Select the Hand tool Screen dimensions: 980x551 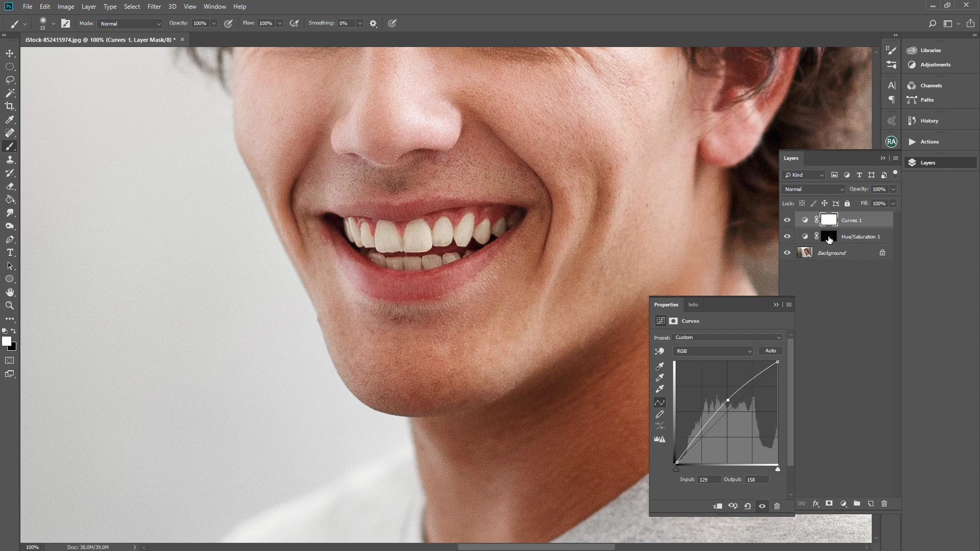tap(10, 293)
